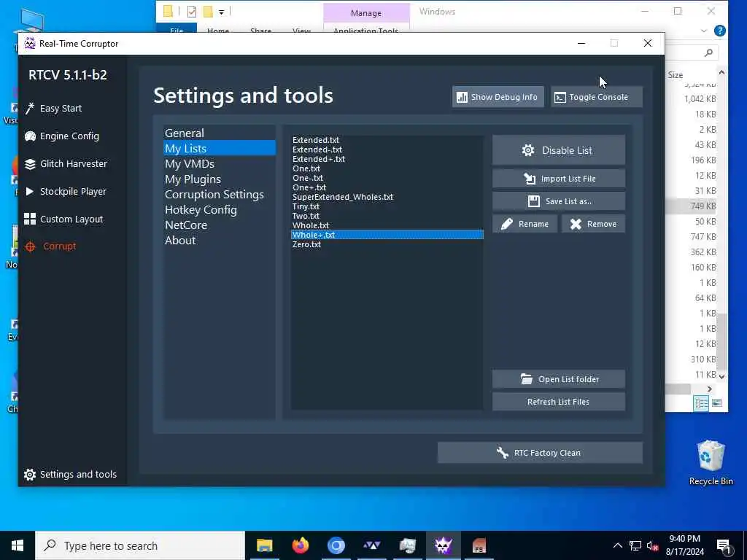
Task: Click the muted volume tray icon
Action: [x=652, y=546]
